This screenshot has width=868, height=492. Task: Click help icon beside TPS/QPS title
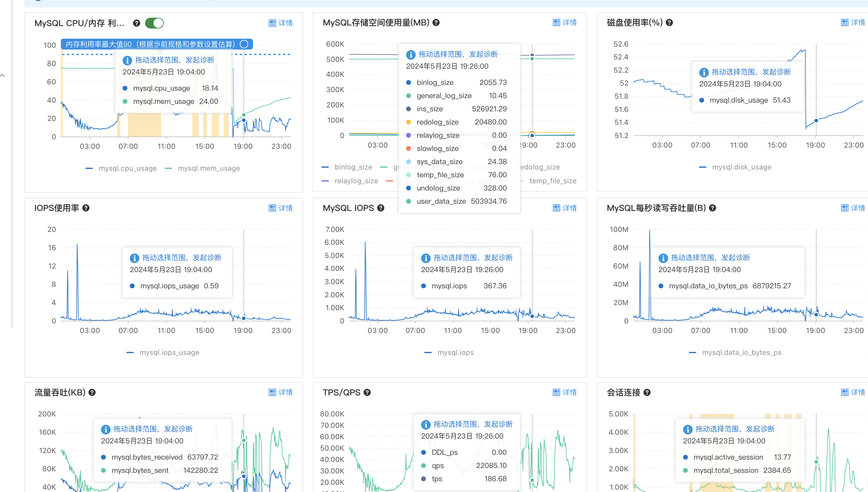pyautogui.click(x=367, y=392)
